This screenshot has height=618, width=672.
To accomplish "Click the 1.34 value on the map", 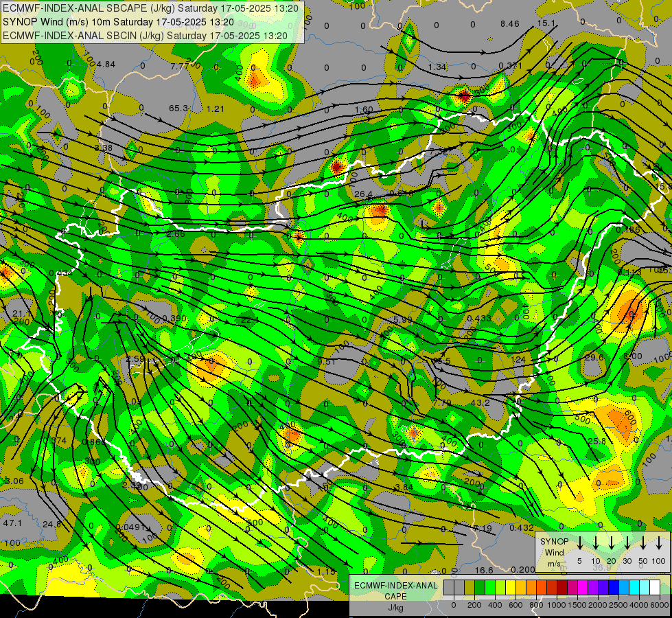I will click(x=437, y=67).
